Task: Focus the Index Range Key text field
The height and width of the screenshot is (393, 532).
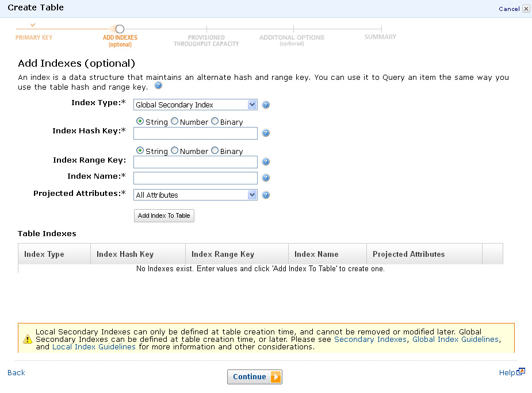Action: (x=196, y=162)
